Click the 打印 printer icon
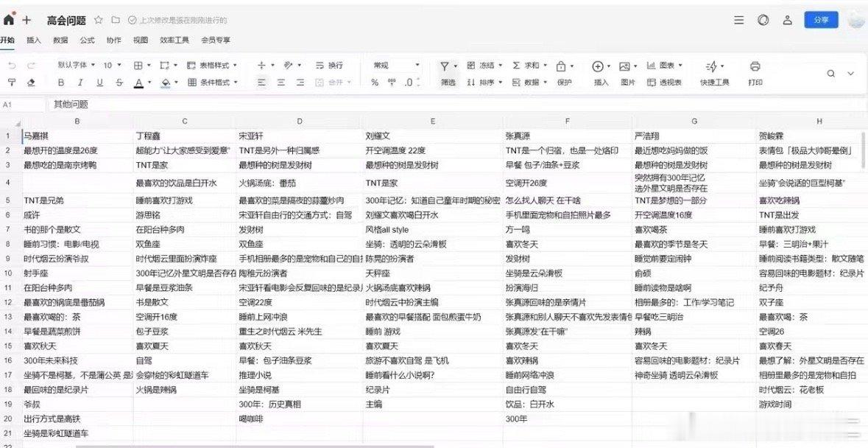 pos(755,66)
